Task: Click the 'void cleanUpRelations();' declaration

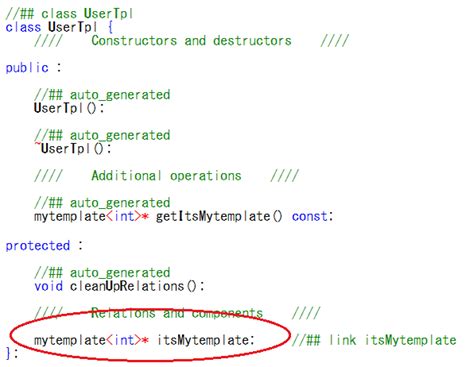Action: point(119,286)
